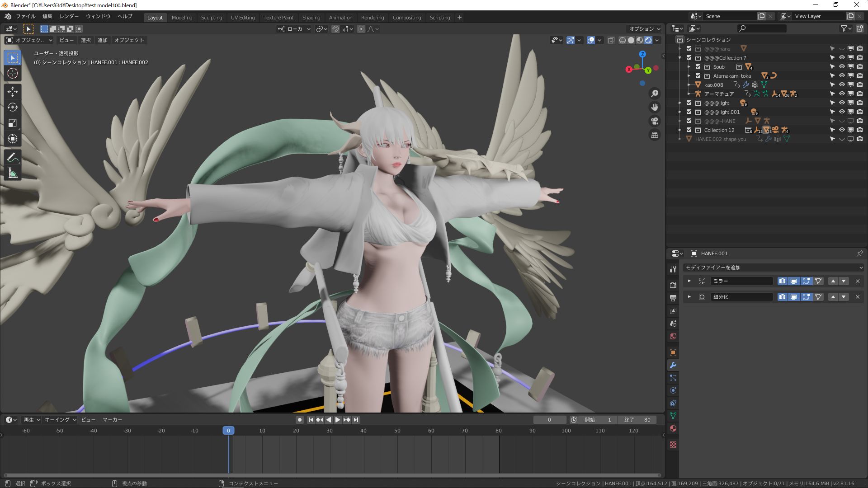Open the Texture properties checker tab
This screenshot has height=488, width=868.
click(x=673, y=445)
